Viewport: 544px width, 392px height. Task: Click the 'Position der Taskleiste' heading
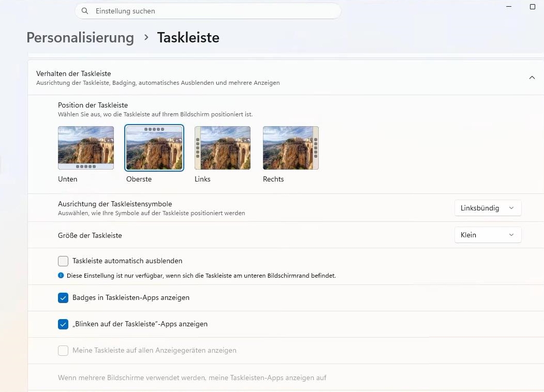[x=93, y=105]
